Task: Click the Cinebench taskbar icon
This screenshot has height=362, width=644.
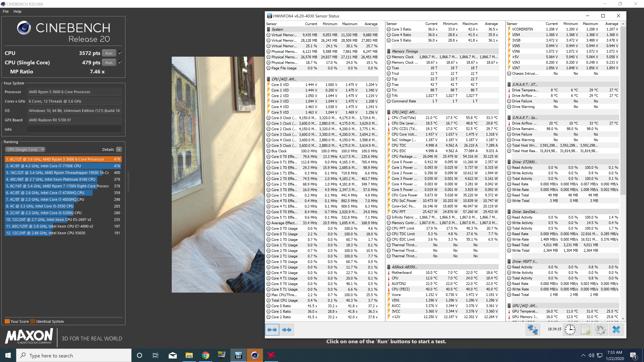Action: [x=255, y=355]
